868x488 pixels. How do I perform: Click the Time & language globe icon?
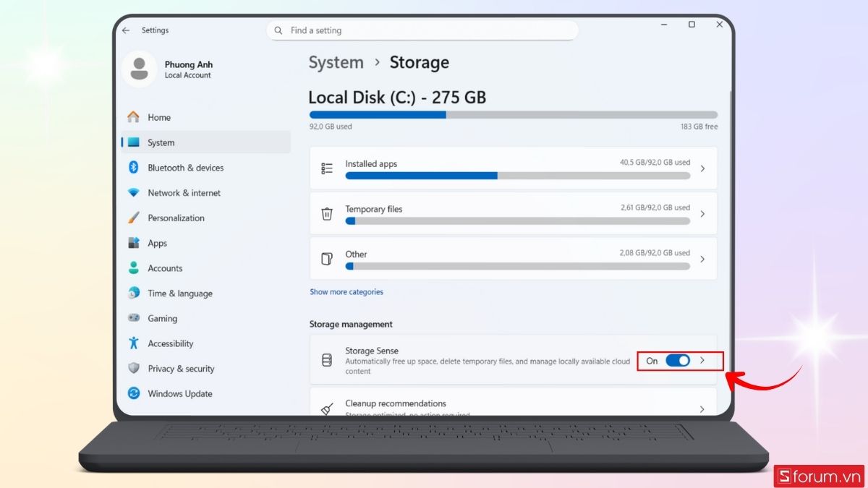click(133, 293)
